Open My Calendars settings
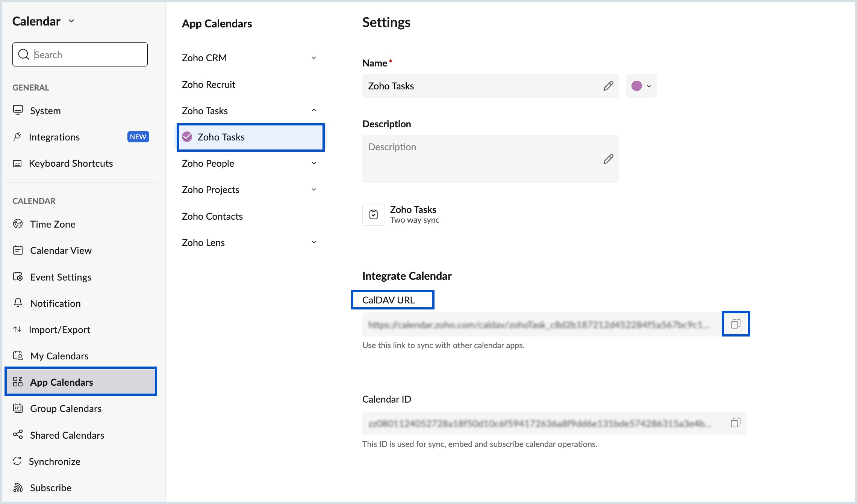 coord(59,356)
